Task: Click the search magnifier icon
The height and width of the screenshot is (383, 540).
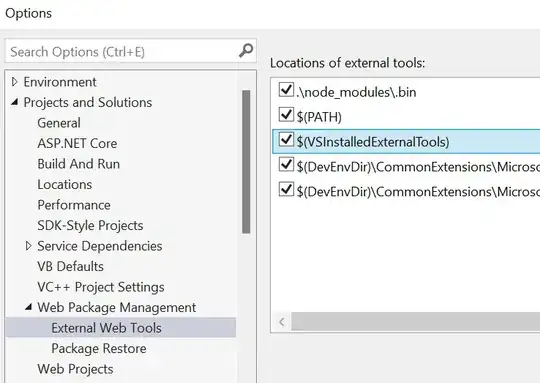Action: point(246,51)
